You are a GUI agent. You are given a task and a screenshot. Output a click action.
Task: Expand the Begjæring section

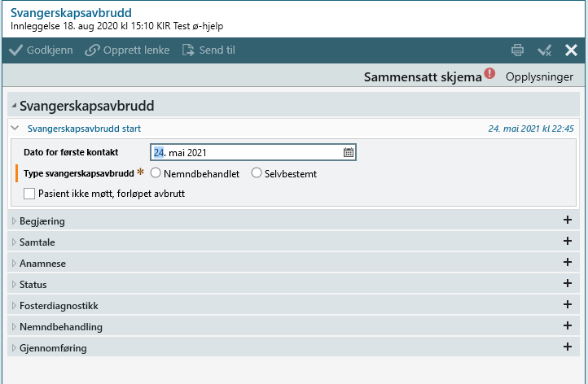[x=14, y=221]
